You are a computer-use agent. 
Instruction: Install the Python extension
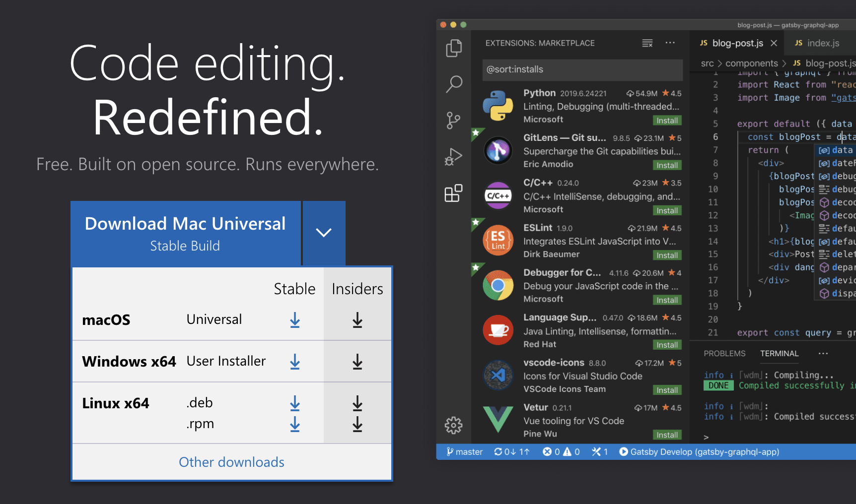667,121
